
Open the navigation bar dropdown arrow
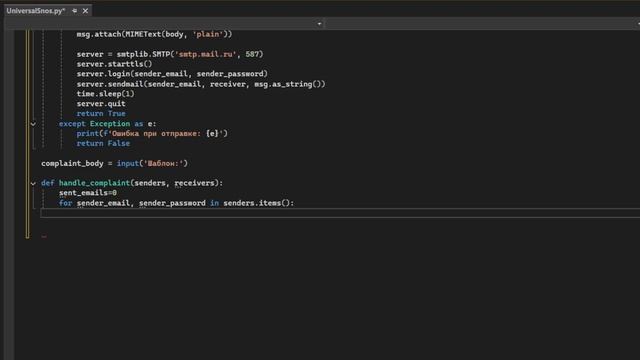[x=319, y=24]
